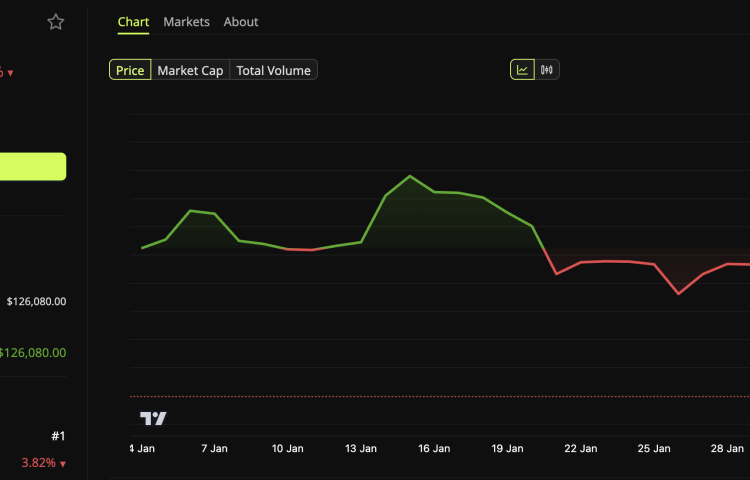Click the 13 Jan date axis label
Screen dimensions: 750x480
point(361,449)
